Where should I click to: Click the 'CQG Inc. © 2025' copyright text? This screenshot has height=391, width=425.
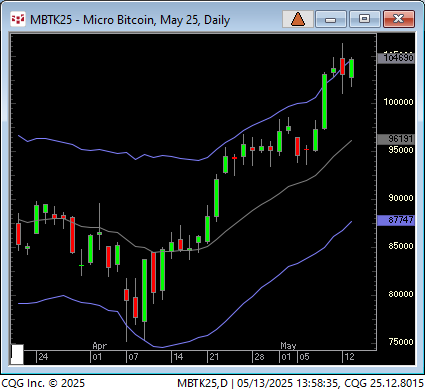[43, 383]
